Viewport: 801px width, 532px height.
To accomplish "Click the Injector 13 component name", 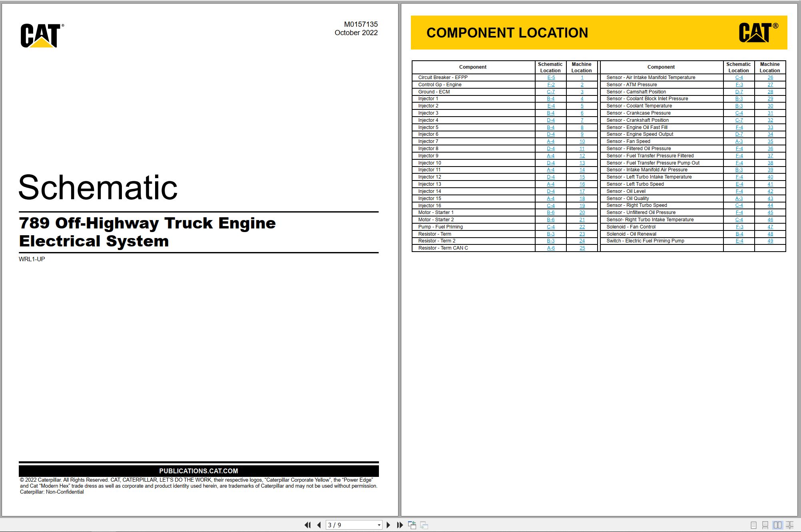I will (x=430, y=184).
